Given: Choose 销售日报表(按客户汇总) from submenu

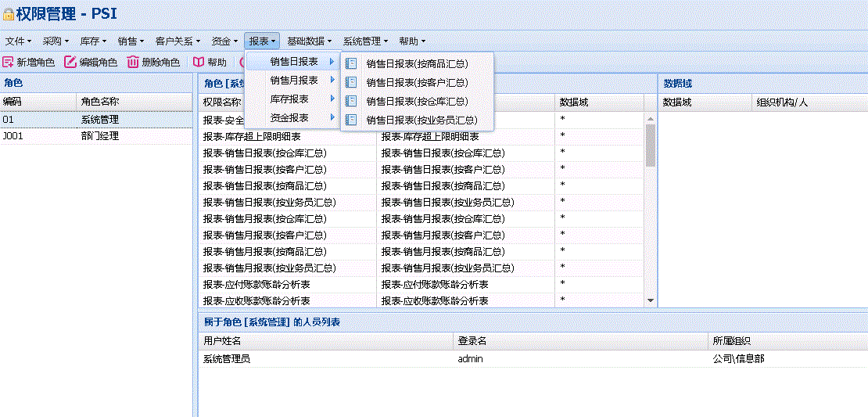Looking at the screenshot, I should tap(417, 82).
